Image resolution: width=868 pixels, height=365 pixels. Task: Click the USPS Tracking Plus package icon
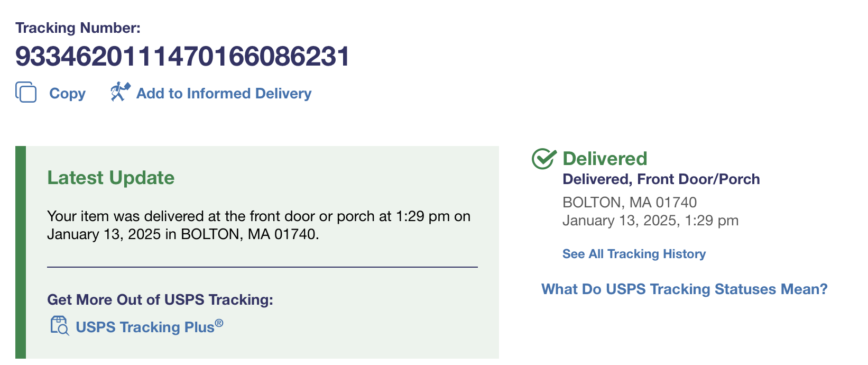(x=59, y=326)
